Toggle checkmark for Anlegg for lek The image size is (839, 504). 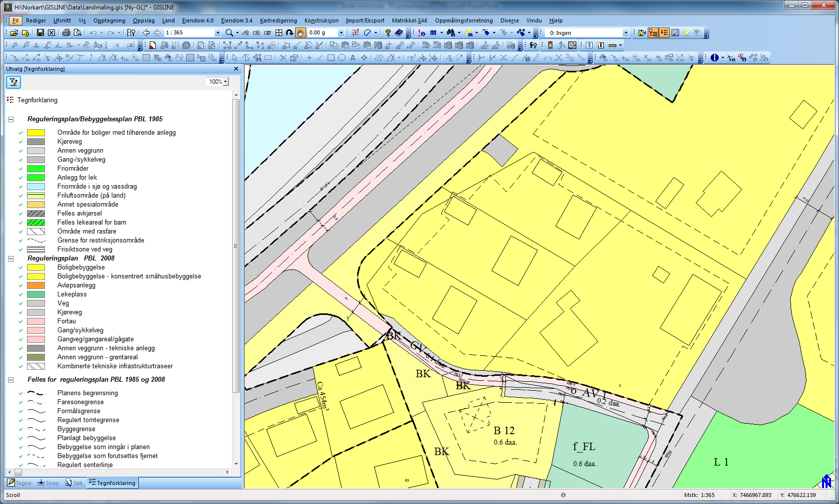(20, 178)
